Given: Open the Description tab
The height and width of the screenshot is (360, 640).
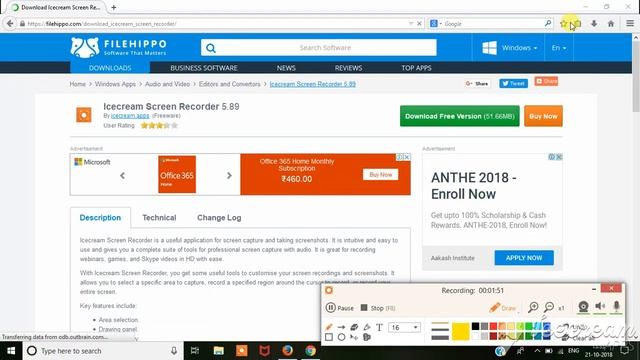Looking at the screenshot, I should [100, 218].
